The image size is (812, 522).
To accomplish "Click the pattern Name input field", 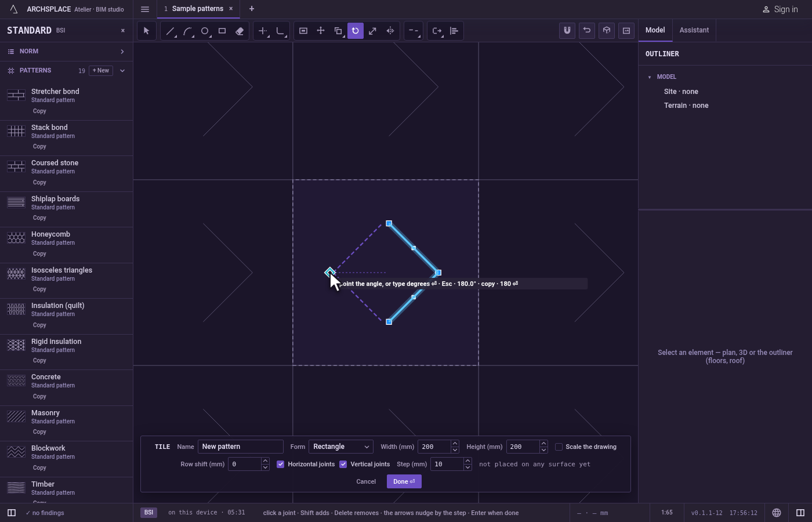I will [x=241, y=447].
